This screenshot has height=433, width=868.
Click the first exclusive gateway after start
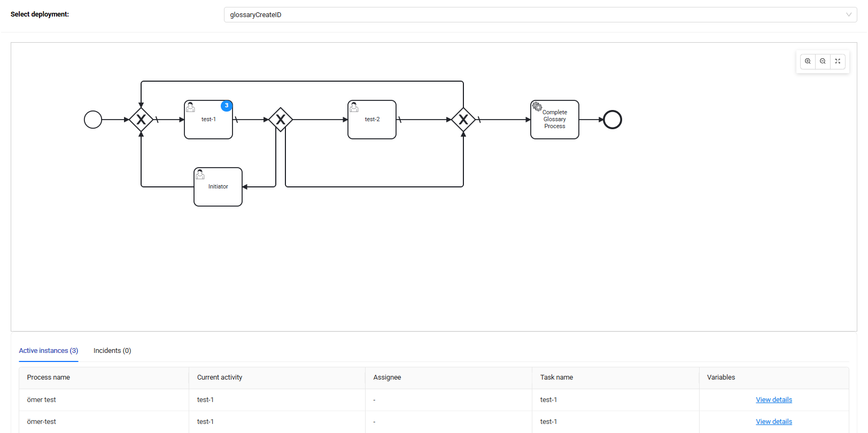[x=141, y=120]
